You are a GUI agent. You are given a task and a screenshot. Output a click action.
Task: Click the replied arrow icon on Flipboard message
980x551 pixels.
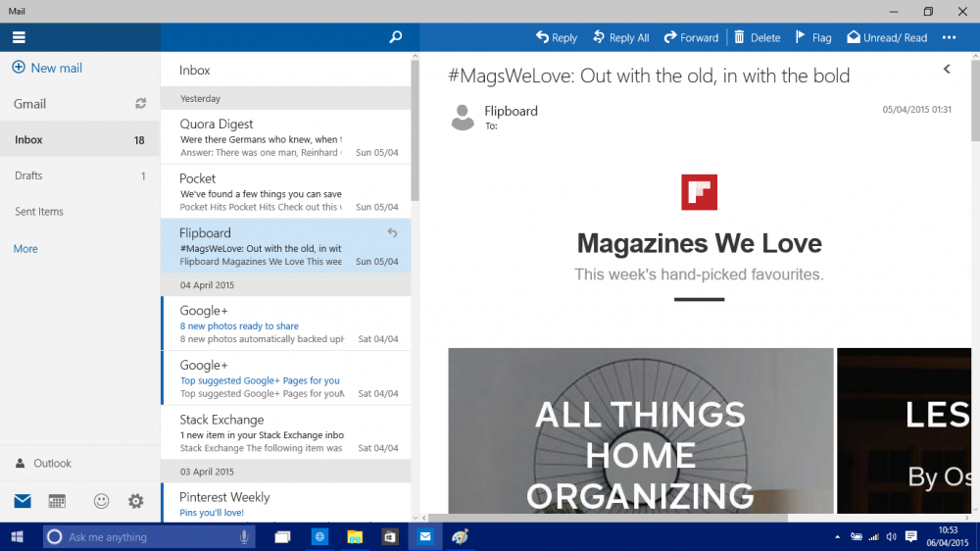tap(392, 232)
